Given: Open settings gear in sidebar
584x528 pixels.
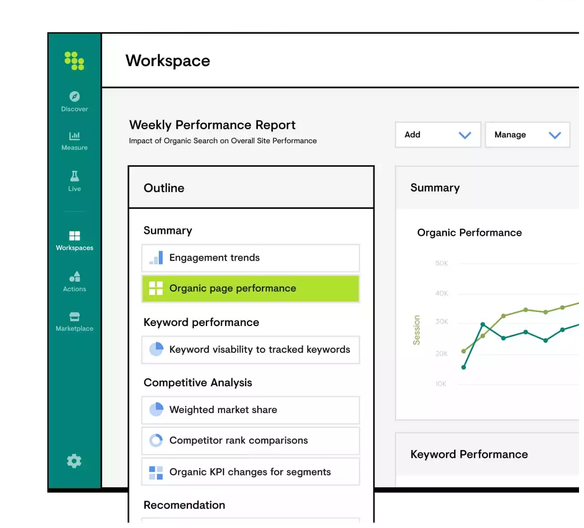Looking at the screenshot, I should [74, 461].
